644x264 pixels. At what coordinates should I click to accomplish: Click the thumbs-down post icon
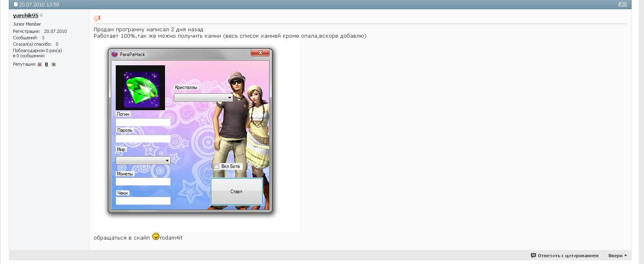[x=97, y=18]
